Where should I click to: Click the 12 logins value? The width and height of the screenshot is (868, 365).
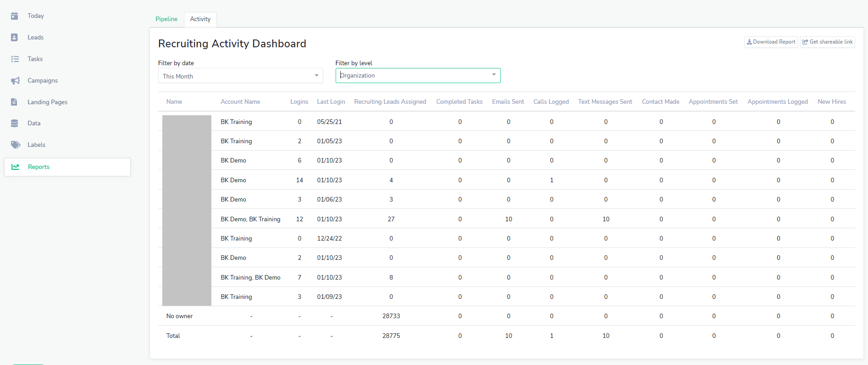(299, 219)
